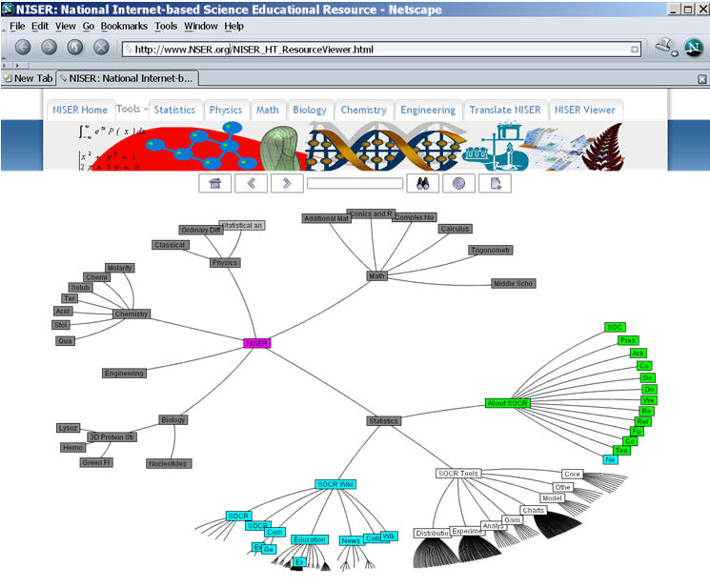Click the browser URL address field

381,50
